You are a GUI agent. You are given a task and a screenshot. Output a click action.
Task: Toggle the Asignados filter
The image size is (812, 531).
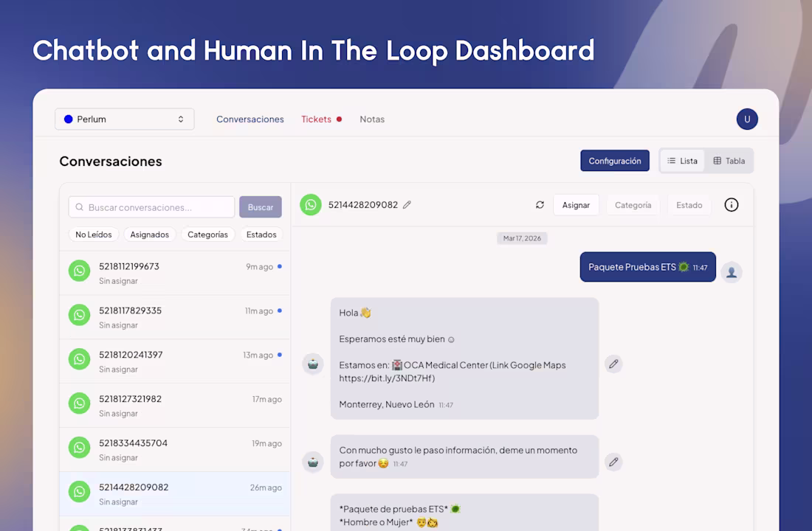coord(150,235)
